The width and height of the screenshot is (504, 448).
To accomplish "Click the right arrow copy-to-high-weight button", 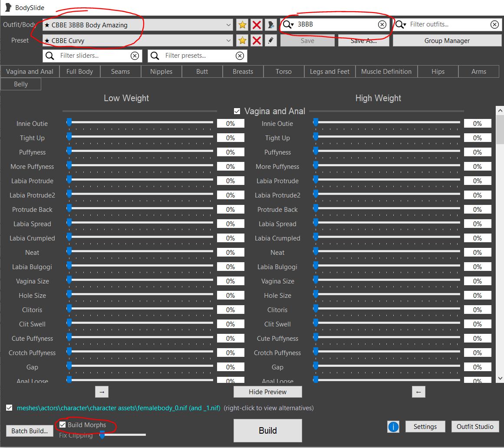I will [102, 392].
